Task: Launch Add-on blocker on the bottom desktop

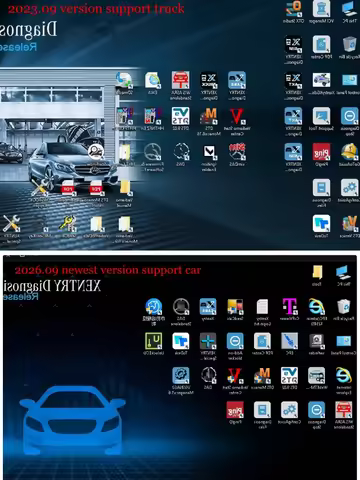Action: 235,341
